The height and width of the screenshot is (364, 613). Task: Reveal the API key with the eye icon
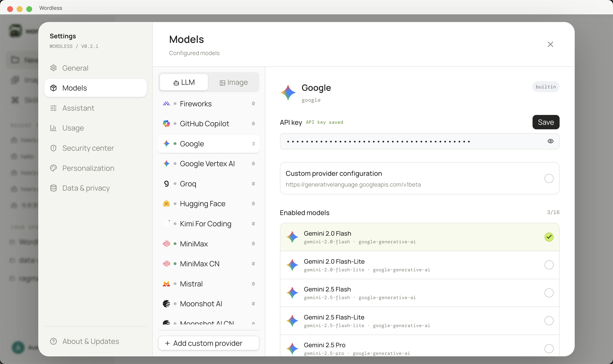550,141
